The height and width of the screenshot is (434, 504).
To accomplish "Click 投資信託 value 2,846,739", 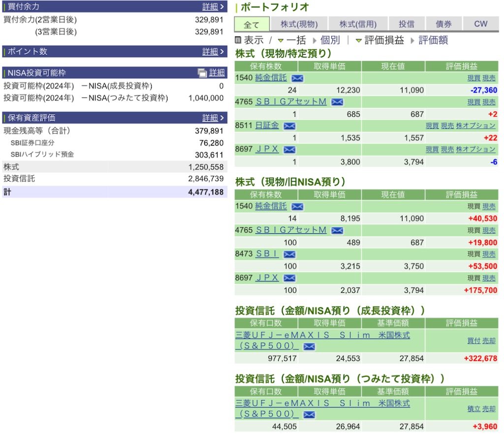I will tap(206, 179).
